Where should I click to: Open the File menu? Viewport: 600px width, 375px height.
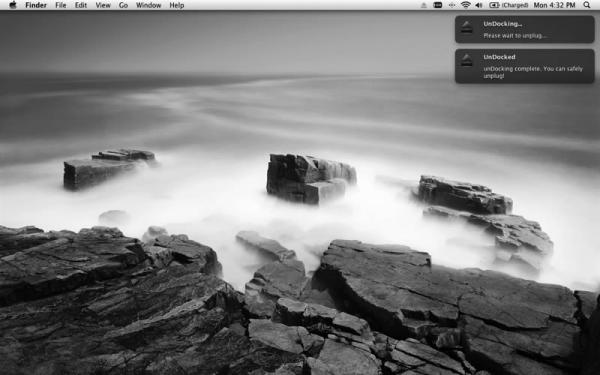pos(60,5)
